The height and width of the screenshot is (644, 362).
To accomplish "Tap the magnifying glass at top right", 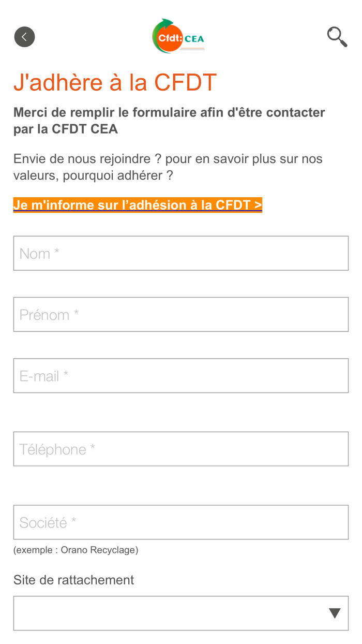I will click(x=336, y=35).
